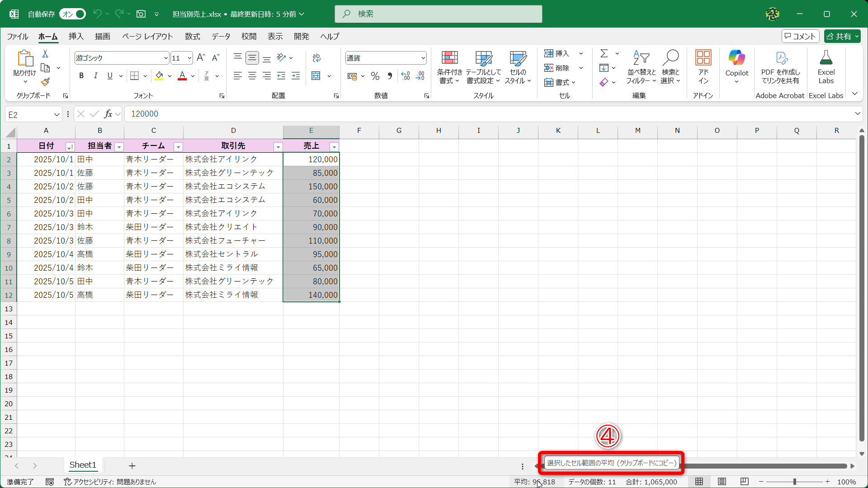Open the 挿入 ribbon tab
868x488 pixels.
(75, 36)
